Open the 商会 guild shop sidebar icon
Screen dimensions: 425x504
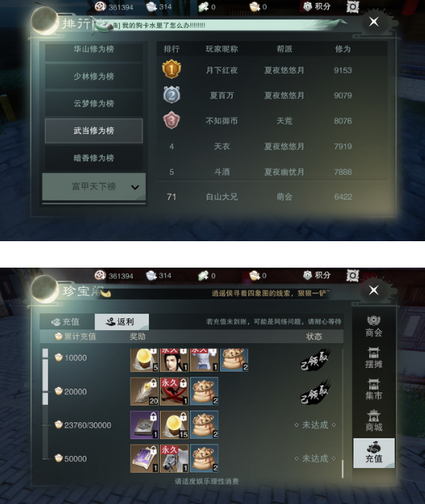click(374, 327)
